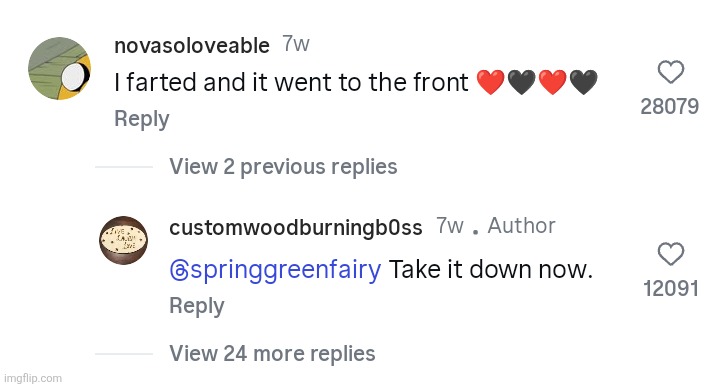Open novasoloveable username profile link
The width and height of the screenshot is (720, 387).
tap(192, 45)
